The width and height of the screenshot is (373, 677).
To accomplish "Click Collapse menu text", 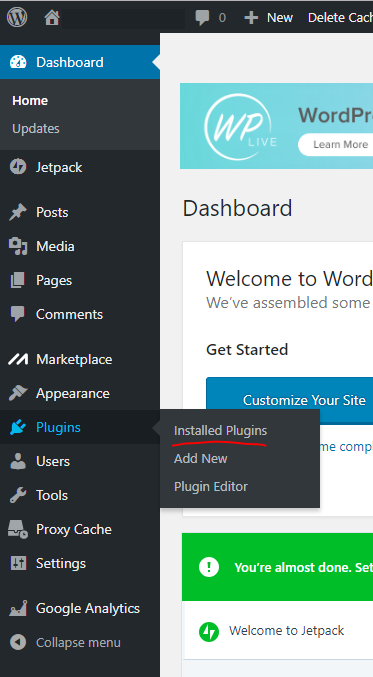I will click(78, 643).
